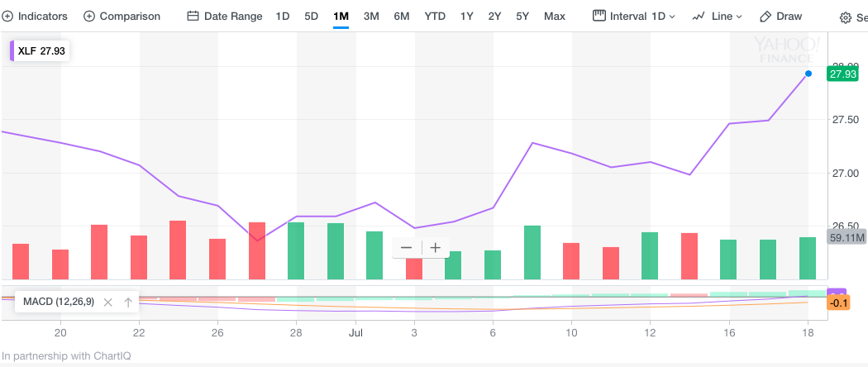Open the Indicators menu
Viewport: 868px width, 367px height.
tap(35, 17)
